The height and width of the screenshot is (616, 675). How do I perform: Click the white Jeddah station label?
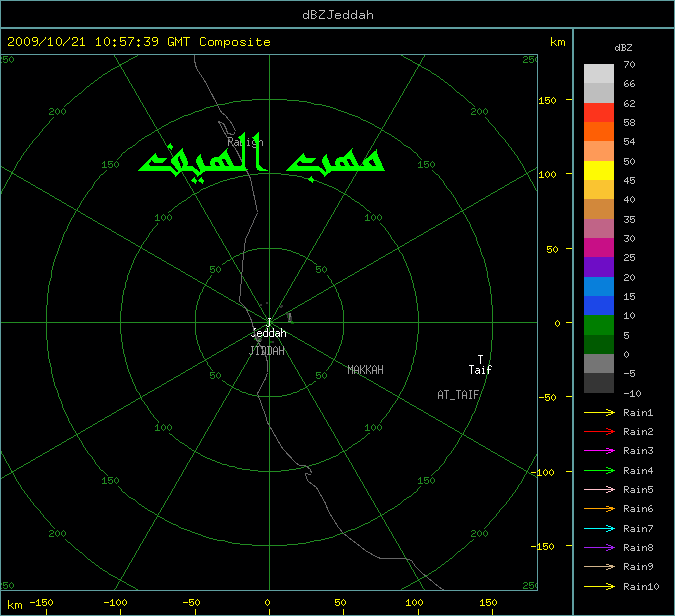269,333
